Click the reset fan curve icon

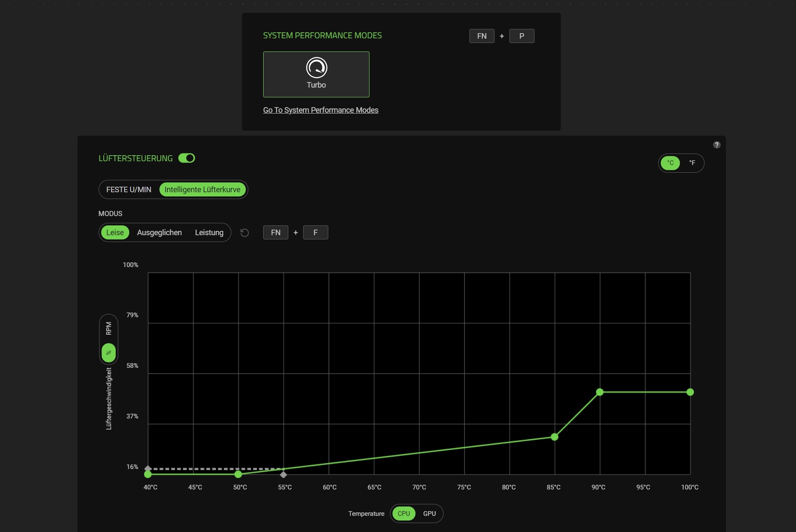pos(244,233)
